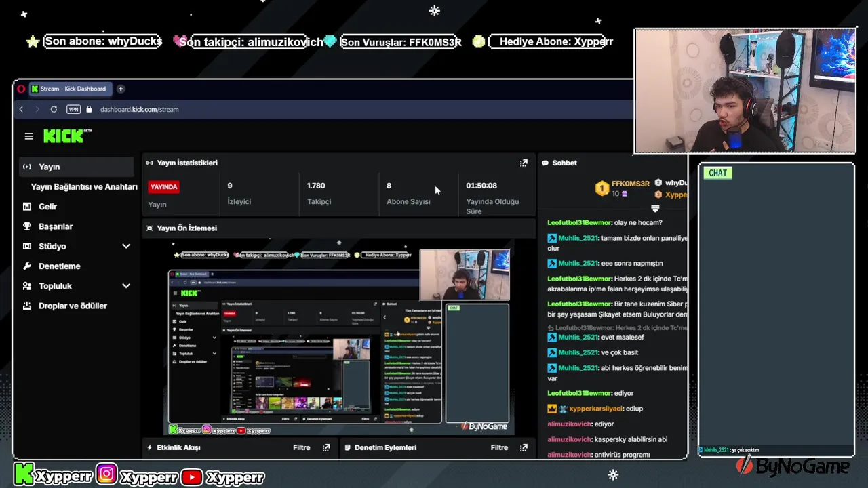Click the '1.780' Takipçi count
868x488 pixels.
click(x=316, y=186)
